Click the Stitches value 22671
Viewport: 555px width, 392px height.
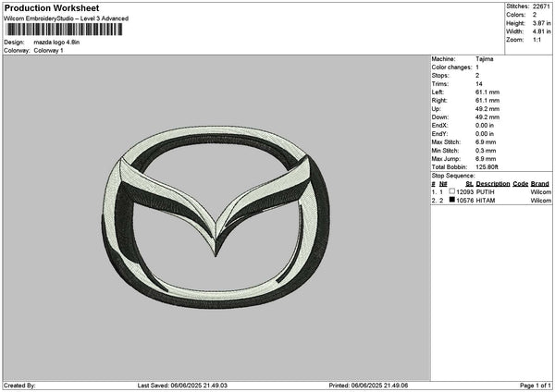[x=541, y=6]
